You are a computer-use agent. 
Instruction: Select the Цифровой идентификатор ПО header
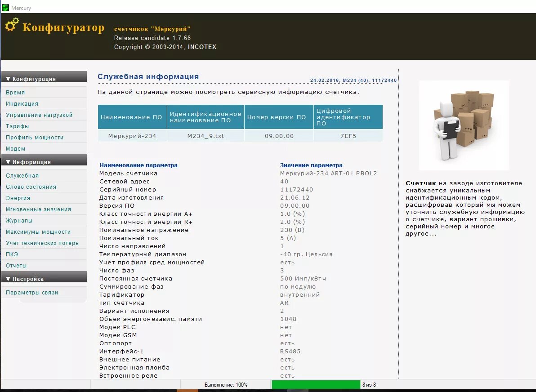click(x=348, y=117)
